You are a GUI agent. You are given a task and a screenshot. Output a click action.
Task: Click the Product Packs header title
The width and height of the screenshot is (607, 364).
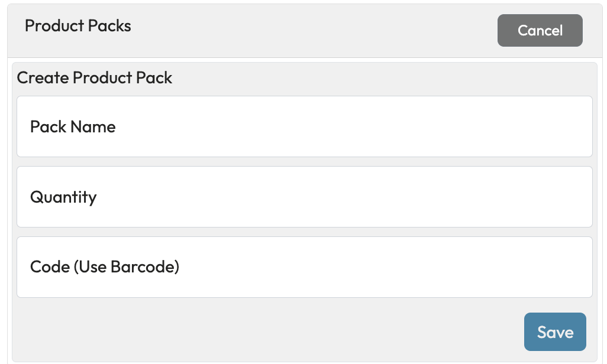78,26
